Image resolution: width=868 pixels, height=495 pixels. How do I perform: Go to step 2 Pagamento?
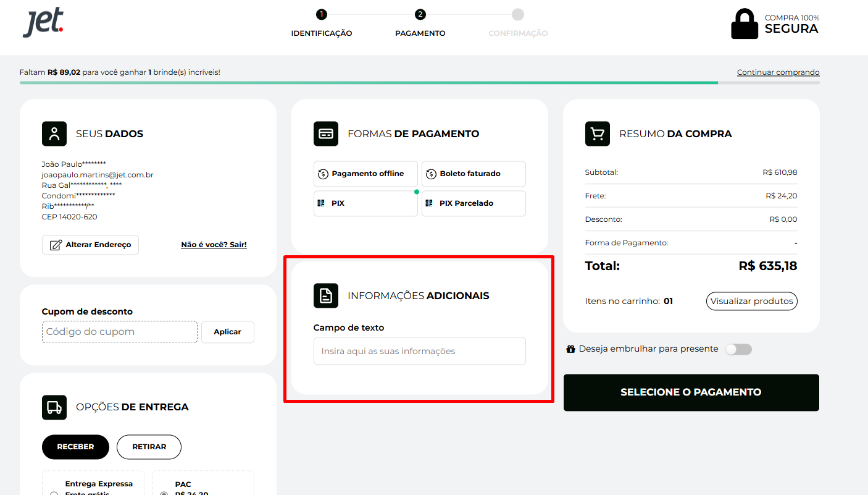(420, 23)
